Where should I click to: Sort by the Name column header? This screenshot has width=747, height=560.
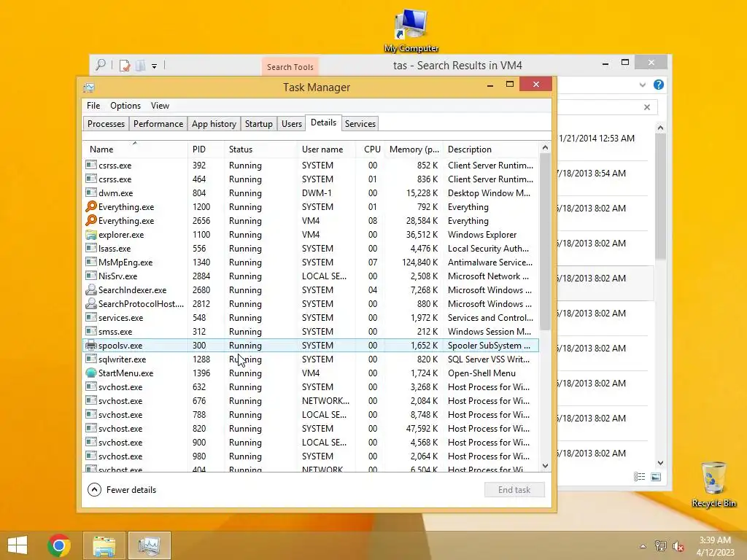pyautogui.click(x=135, y=149)
